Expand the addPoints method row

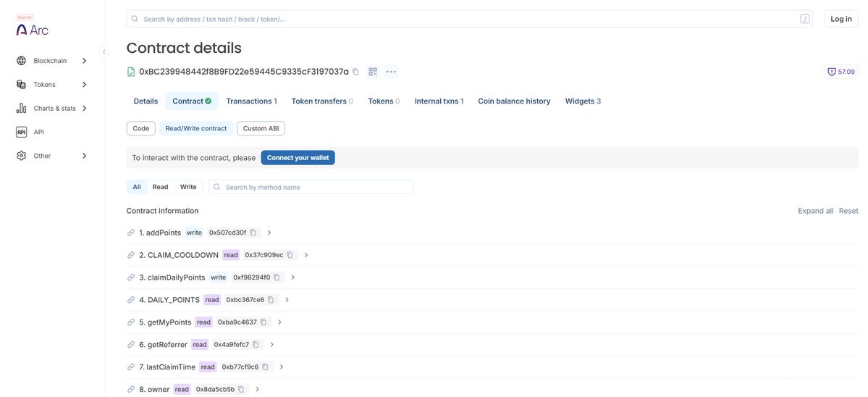click(x=269, y=233)
